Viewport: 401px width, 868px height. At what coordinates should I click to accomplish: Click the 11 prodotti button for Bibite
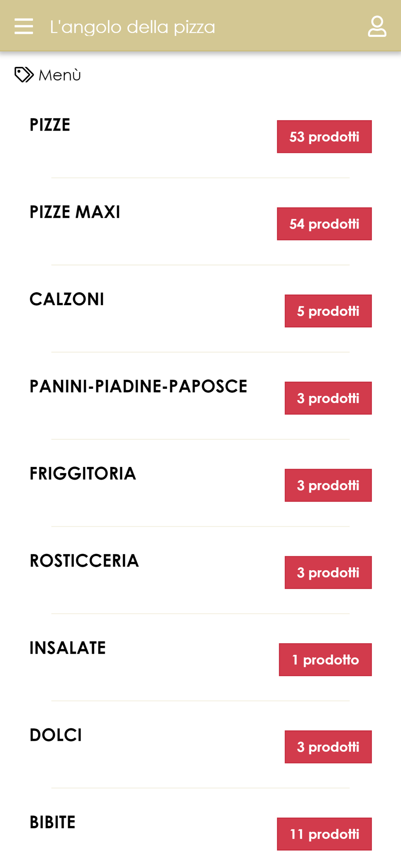(324, 834)
